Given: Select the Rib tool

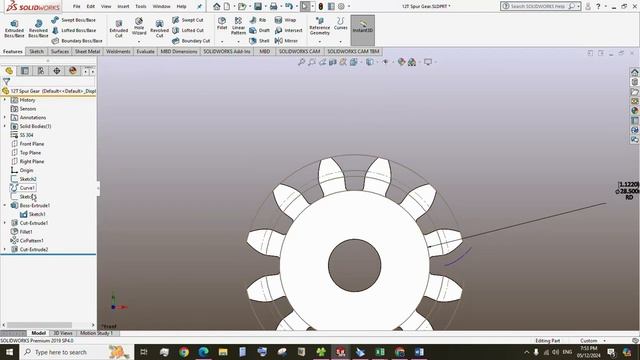Looking at the screenshot, I should click(x=258, y=20).
